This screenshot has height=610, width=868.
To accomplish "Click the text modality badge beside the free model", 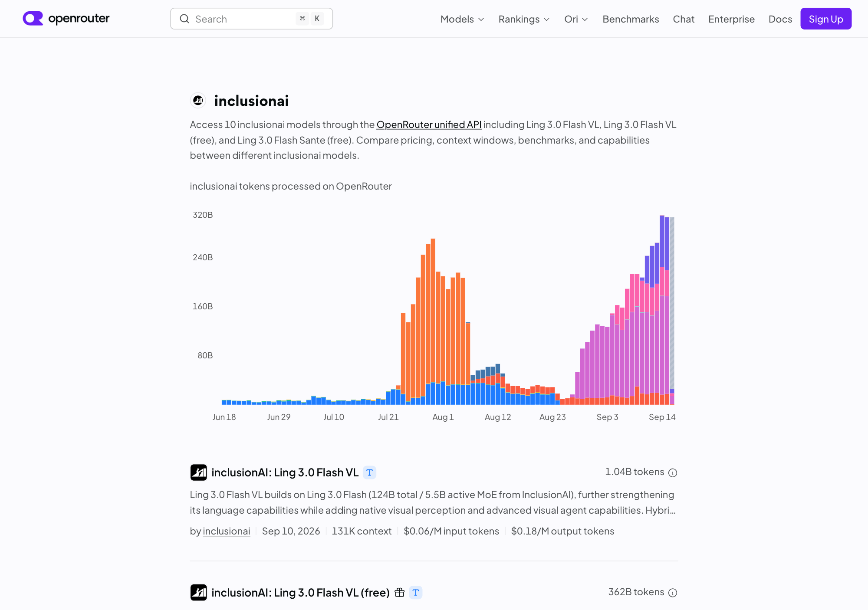I will (416, 593).
